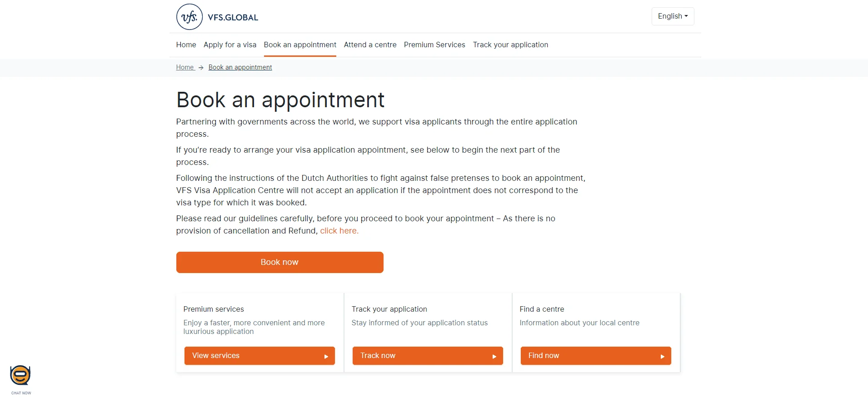Click the Home breadcrumb link
Viewport: 868px width, 398px height.
(185, 67)
